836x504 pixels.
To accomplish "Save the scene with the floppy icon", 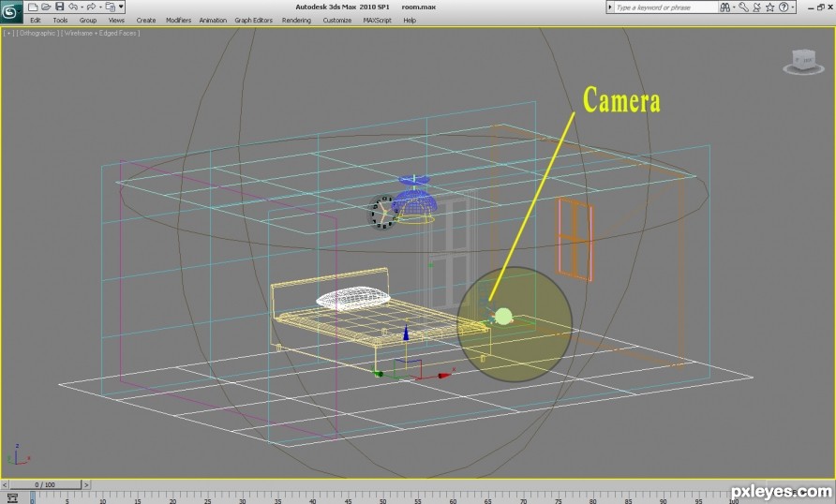I will coord(60,7).
